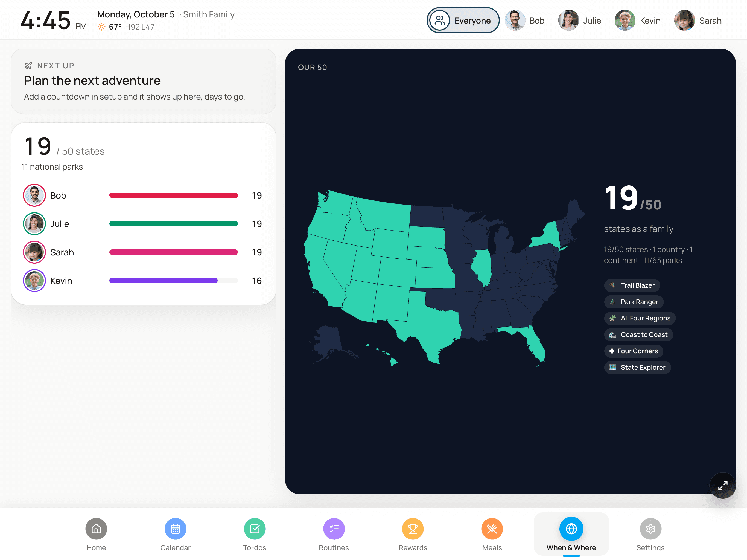Open the Rewards trophy icon
The width and height of the screenshot is (747, 560).
click(x=413, y=529)
